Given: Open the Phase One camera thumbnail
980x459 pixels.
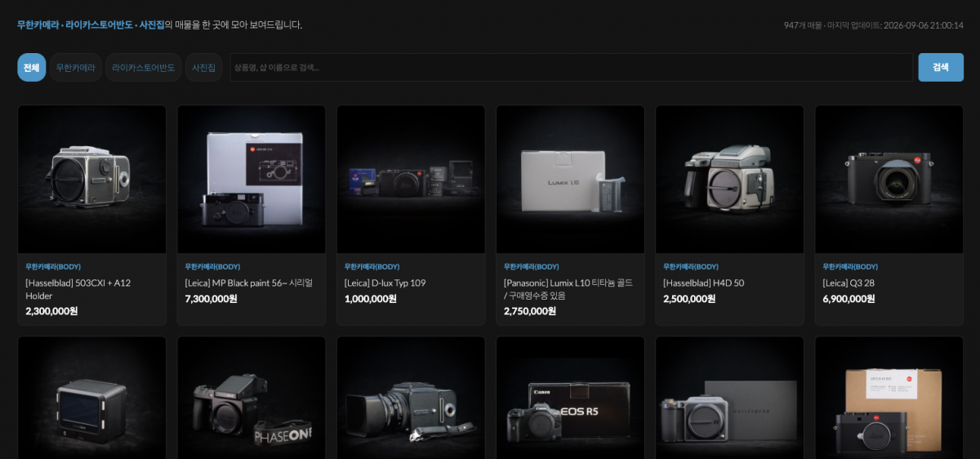Looking at the screenshot, I should click(x=252, y=398).
